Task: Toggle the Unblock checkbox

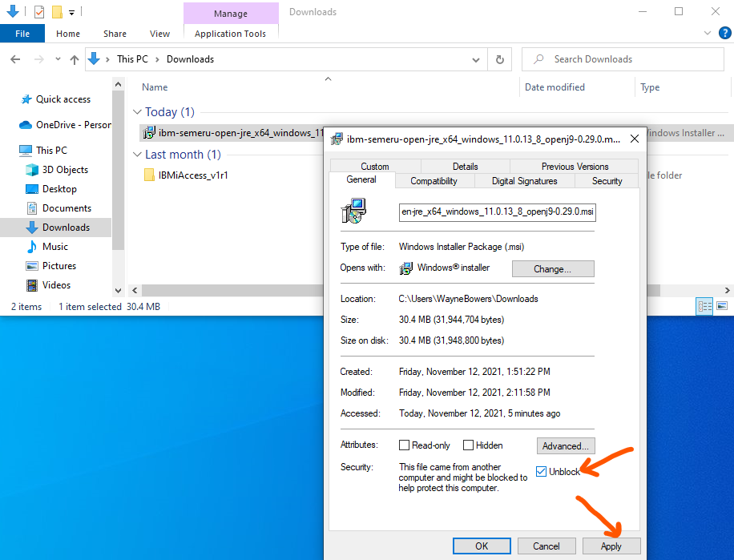Action: (541, 472)
